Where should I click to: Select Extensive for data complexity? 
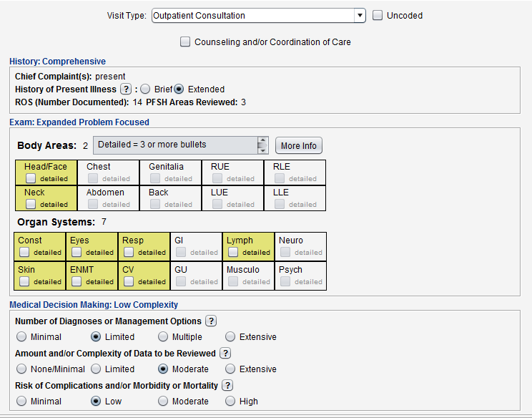[230, 369]
